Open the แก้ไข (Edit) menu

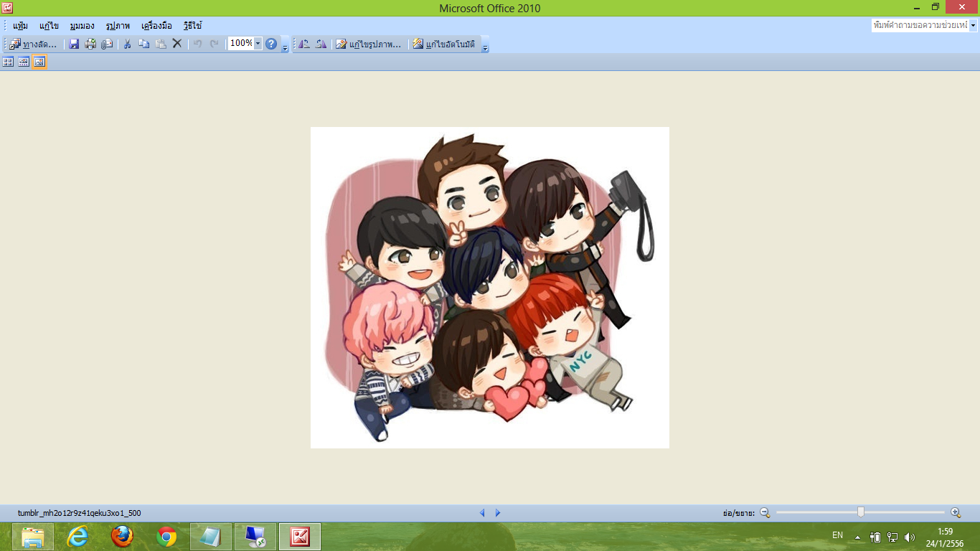click(x=50, y=26)
